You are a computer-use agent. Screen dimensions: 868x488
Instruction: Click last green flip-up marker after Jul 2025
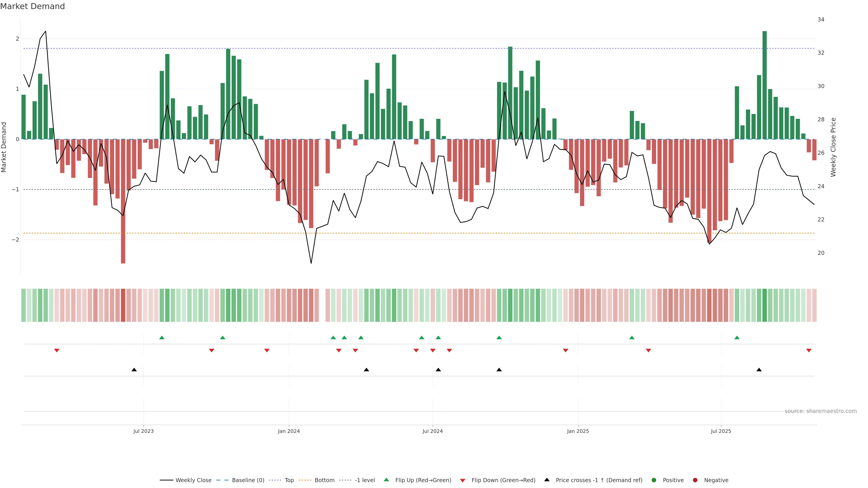[x=737, y=338]
